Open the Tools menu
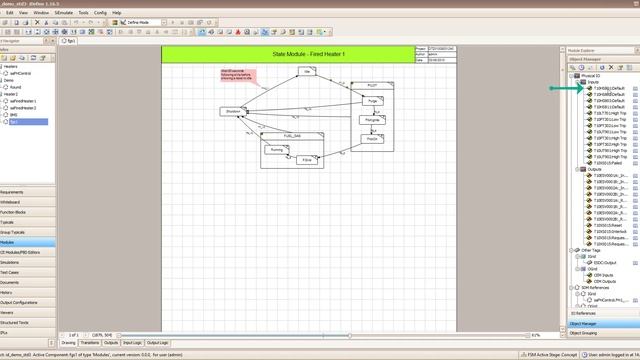Viewport: 640px width, 360px height. [83, 13]
